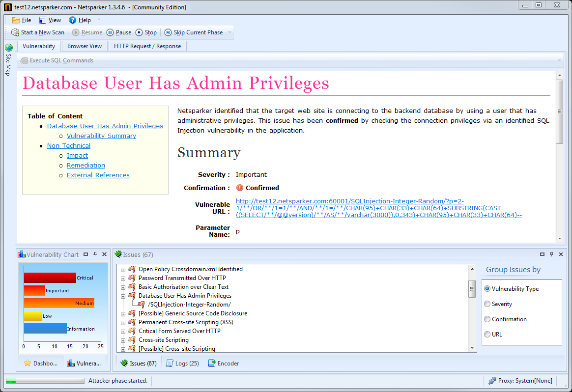The image size is (572, 392).
Task: Expand Permanent Cross-site Scripting (XSS) node
Action: [x=123, y=323]
